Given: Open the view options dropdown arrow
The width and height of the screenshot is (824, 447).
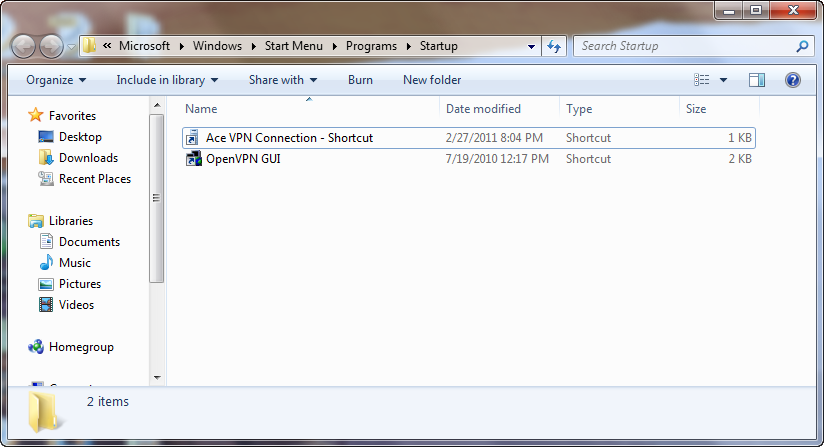Looking at the screenshot, I should (723, 80).
